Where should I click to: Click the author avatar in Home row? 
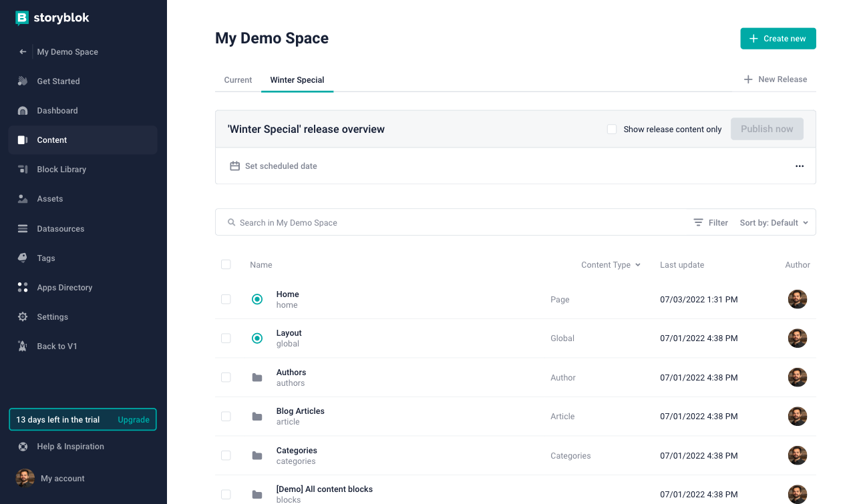click(x=798, y=299)
